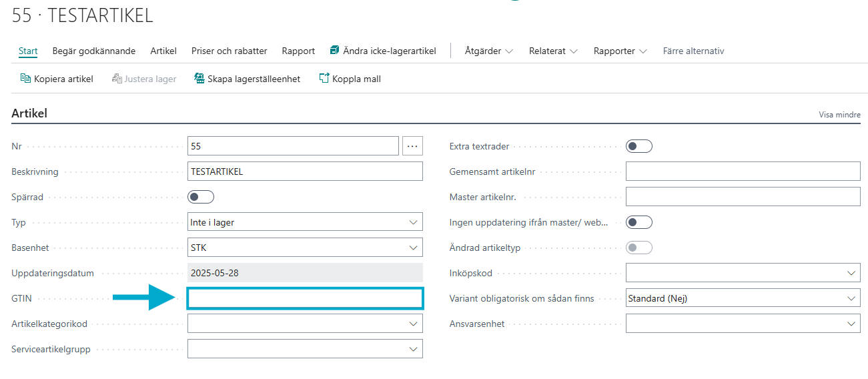868x379 pixels.
Task: Toggle the Spärrad switch
Action: (201, 197)
